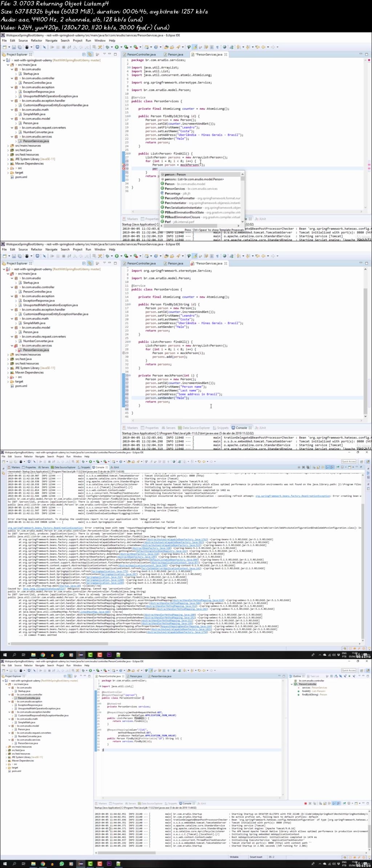
Task: Open Refactor menu in first frame
Action: (36, 40)
